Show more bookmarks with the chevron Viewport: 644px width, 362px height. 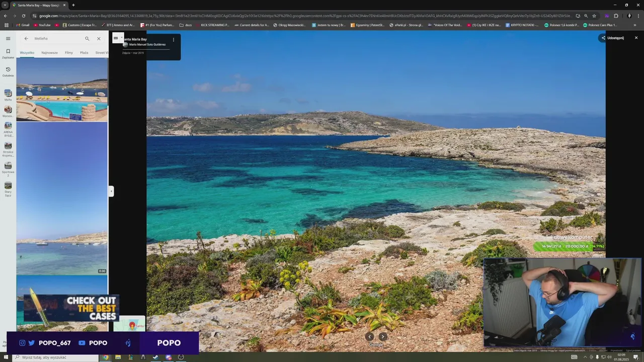point(634,25)
